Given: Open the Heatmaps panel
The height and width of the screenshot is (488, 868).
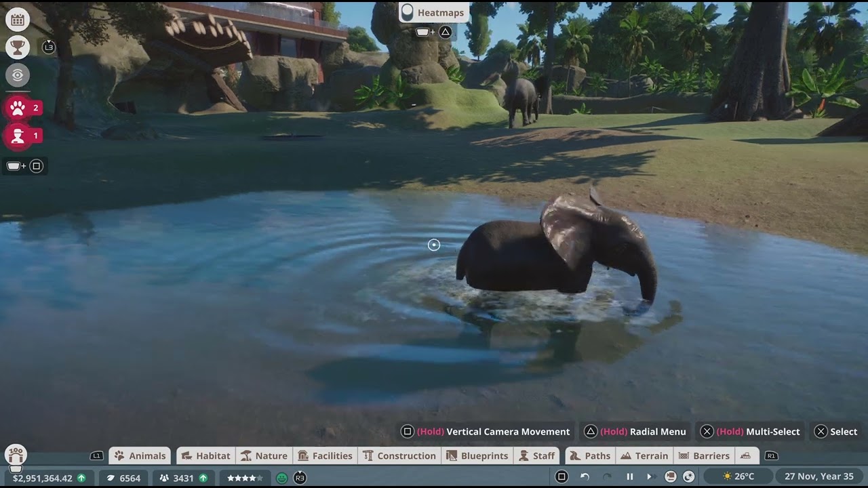Looking at the screenshot, I should click(434, 12).
